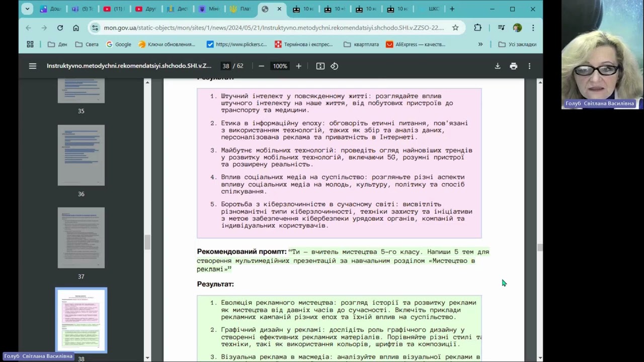The image size is (644, 362).
Task: Open the AliExpress bookmark
Action: tap(416, 44)
